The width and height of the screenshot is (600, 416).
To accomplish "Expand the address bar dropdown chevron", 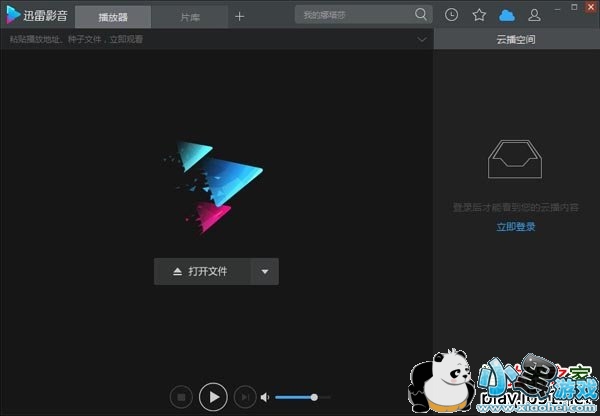I will tap(422, 39).
